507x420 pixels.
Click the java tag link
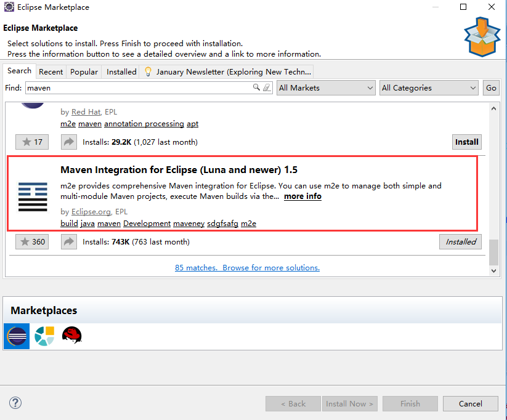[x=87, y=224]
